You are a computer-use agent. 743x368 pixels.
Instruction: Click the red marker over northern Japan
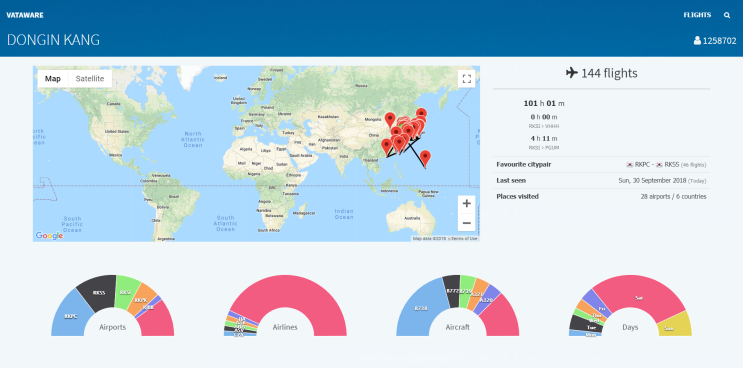[421, 115]
